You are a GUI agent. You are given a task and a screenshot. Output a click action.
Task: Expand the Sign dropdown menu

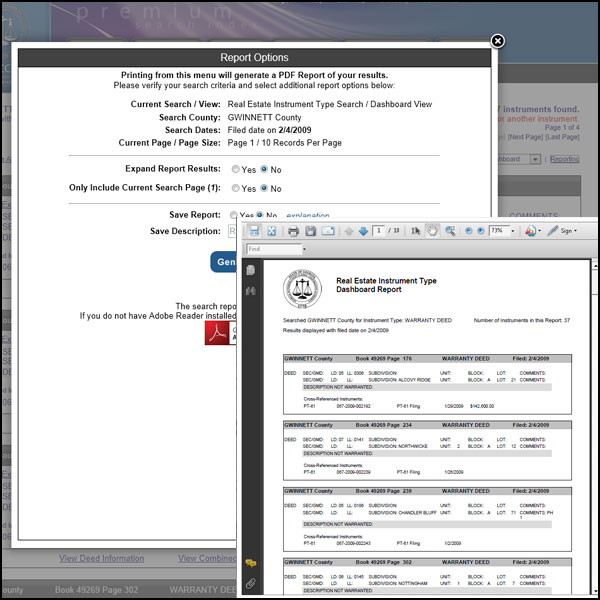[577, 231]
